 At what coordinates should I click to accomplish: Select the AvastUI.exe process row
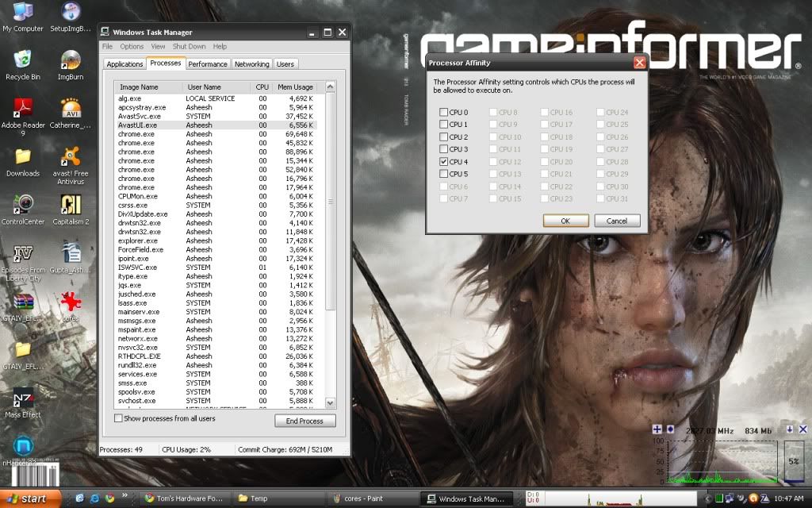click(216, 125)
